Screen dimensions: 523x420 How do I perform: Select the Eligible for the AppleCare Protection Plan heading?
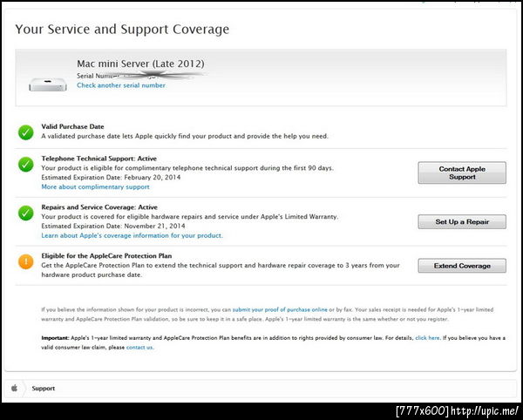tap(106, 256)
